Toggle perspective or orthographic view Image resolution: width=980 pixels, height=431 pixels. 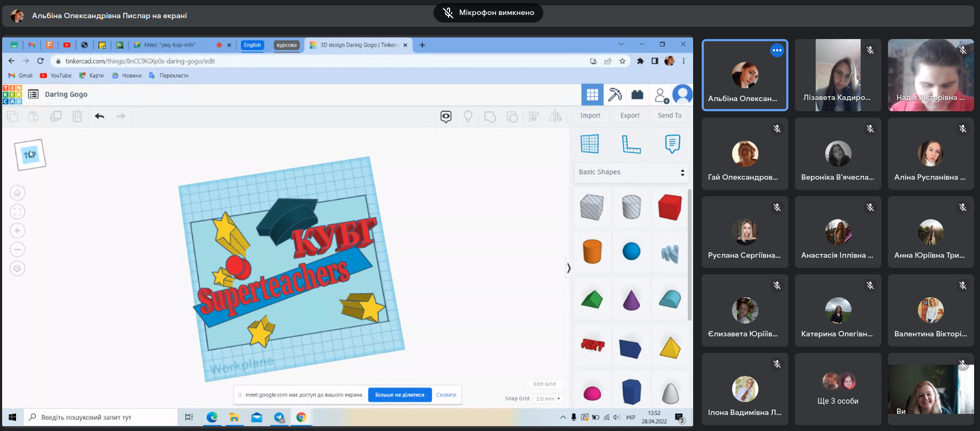tap(18, 268)
